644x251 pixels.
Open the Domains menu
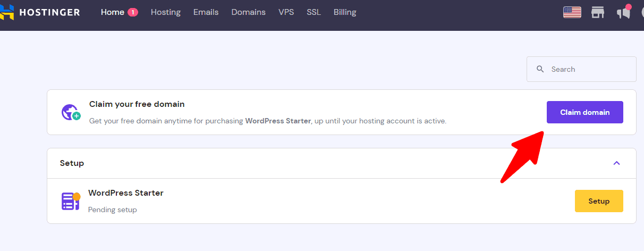click(248, 12)
